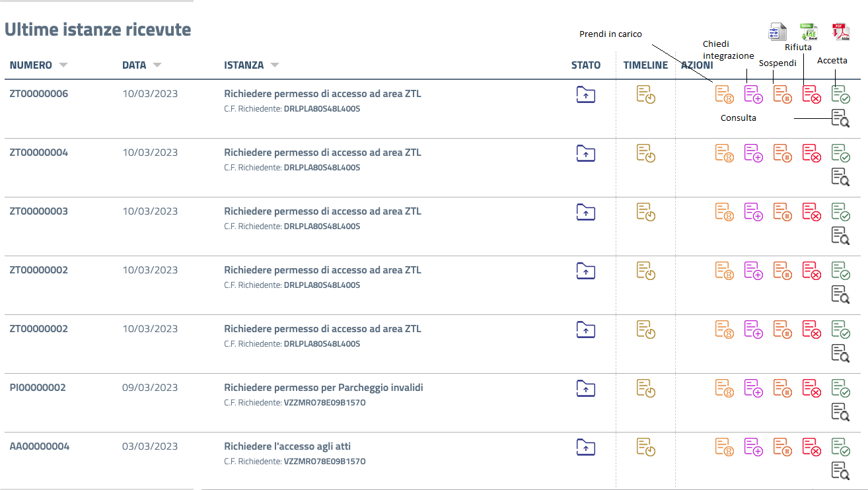Open the timeline for instance ZT00000004
Screen dimensions: 868x490
[646, 153]
